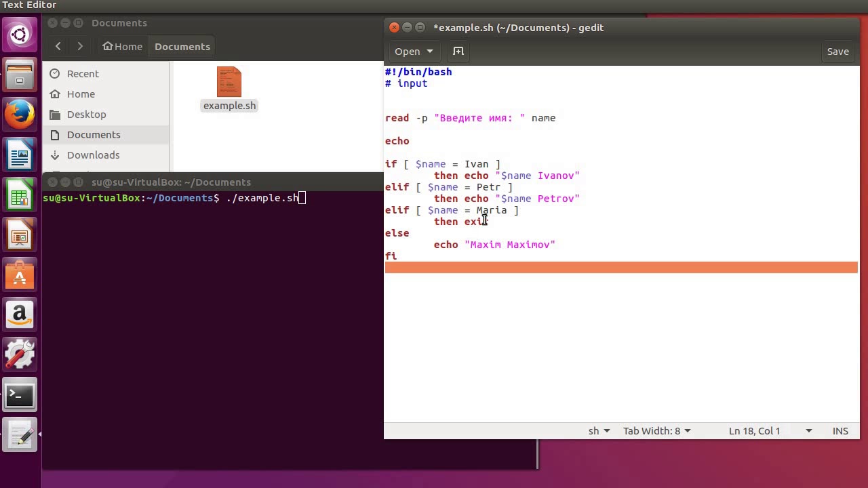
Task: Click the Home breadcrumb in Files
Action: 123,47
